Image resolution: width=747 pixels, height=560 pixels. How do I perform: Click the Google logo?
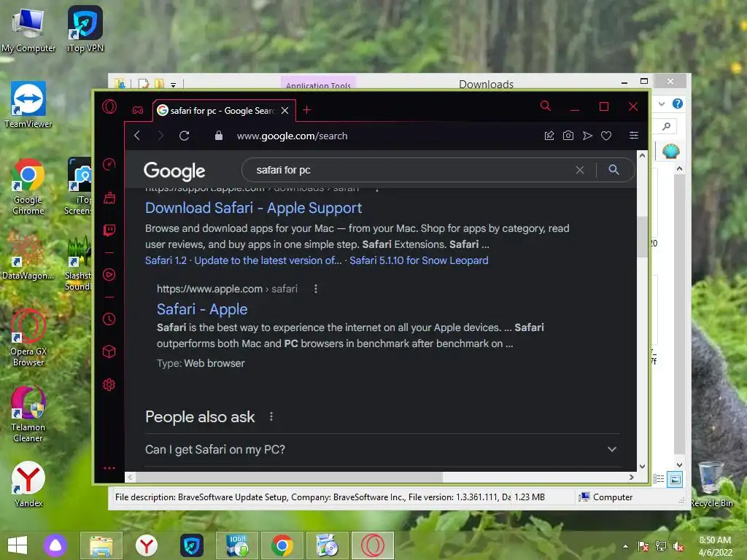[174, 171]
